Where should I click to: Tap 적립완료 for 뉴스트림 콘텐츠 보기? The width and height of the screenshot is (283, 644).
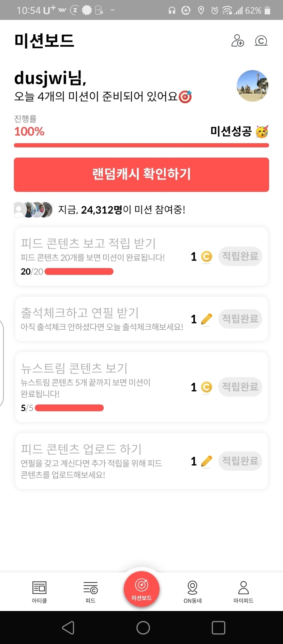[x=240, y=387]
